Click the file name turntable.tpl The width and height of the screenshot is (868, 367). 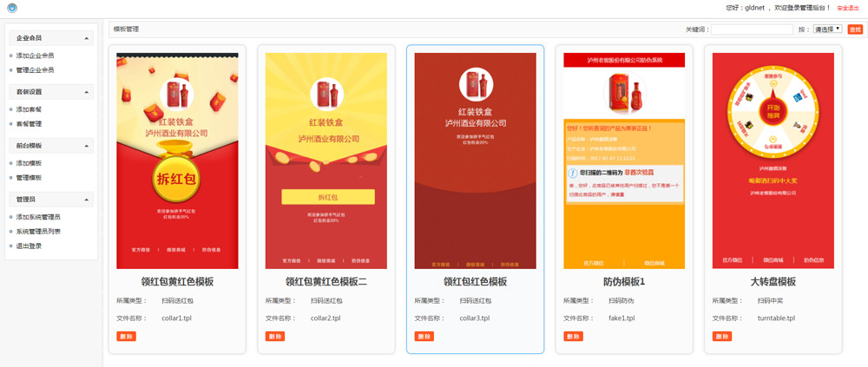point(776,318)
